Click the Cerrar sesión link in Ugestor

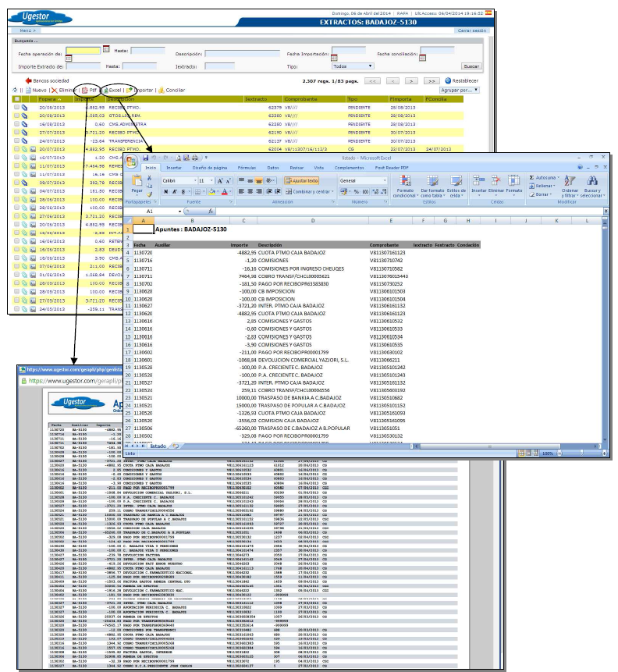(472, 30)
